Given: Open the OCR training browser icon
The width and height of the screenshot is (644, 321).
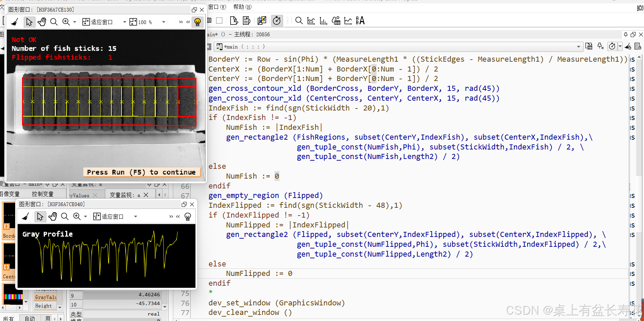Looking at the screenshot, I should [360, 21].
